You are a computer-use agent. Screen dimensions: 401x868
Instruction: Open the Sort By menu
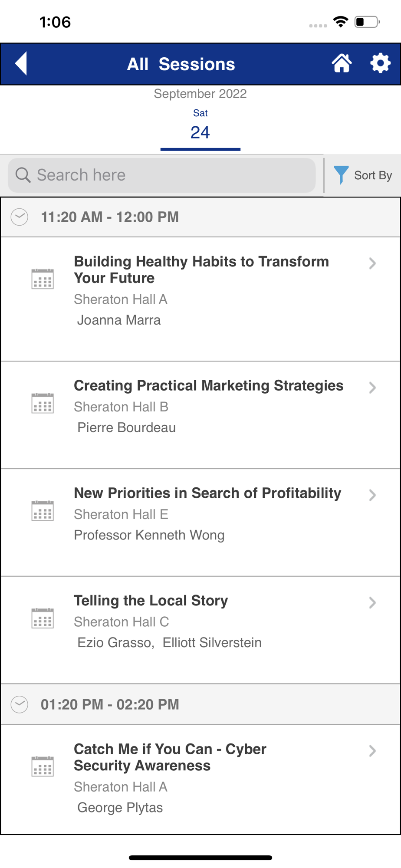click(x=363, y=175)
